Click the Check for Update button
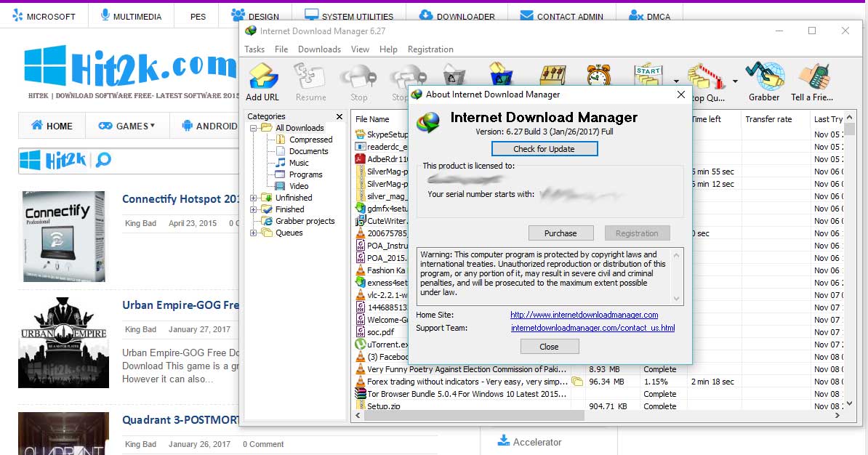Image resolution: width=868 pixels, height=455 pixels. tap(544, 149)
